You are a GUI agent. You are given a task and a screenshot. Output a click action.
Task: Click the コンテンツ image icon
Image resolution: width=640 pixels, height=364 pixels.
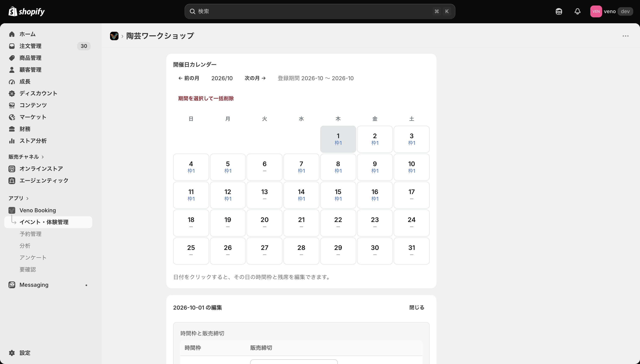12,105
